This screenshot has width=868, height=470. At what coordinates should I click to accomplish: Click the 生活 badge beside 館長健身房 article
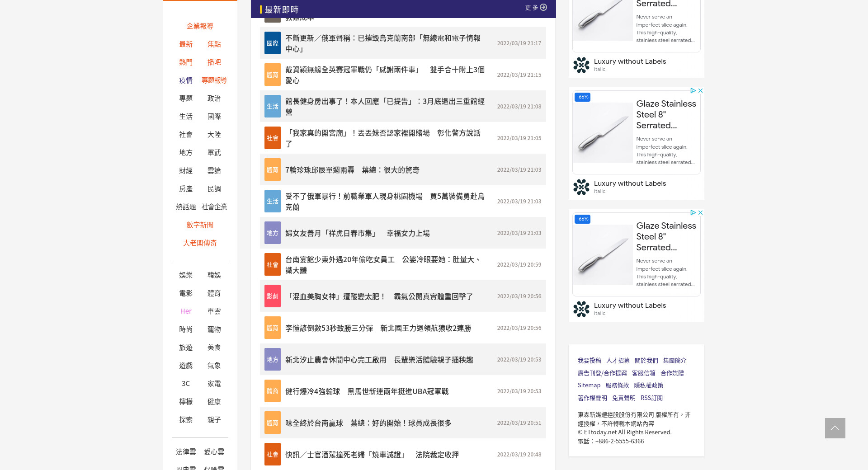pos(272,107)
